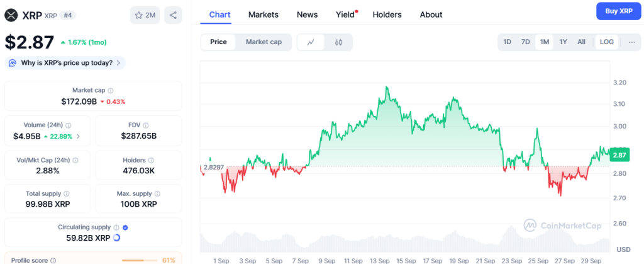Expand Volume (24h) details chevron

click(78, 136)
